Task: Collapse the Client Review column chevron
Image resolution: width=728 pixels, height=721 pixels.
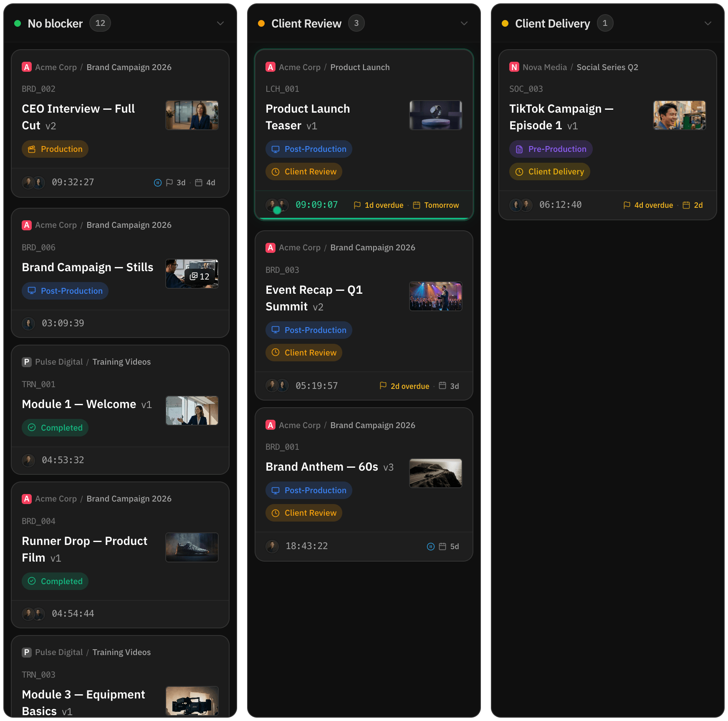Action: pos(464,23)
